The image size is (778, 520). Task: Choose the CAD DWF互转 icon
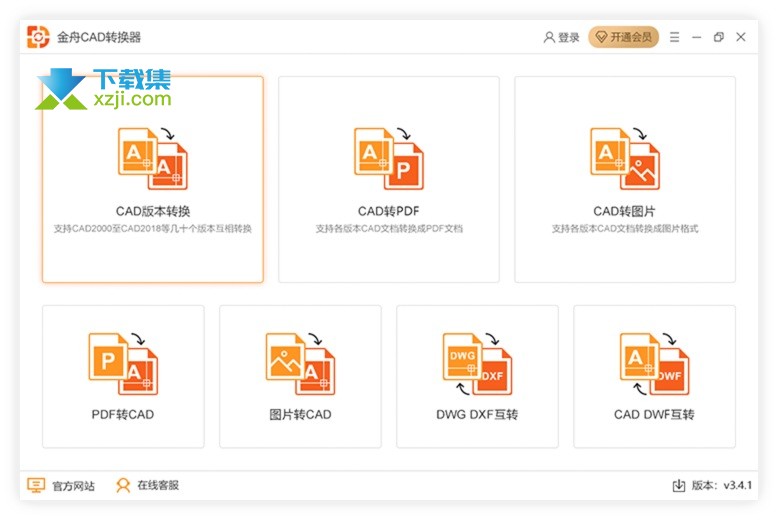pos(654,365)
